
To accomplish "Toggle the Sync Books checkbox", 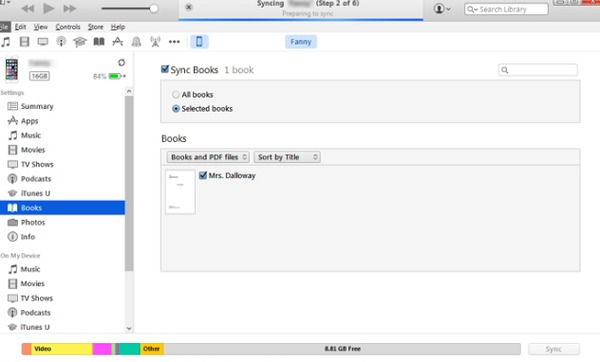I will coord(165,69).
